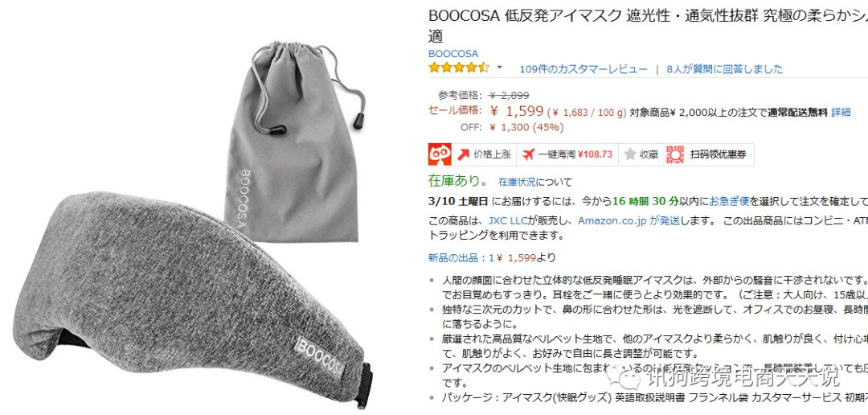
Task: Click the red price-rise arrow icon
Action: (x=464, y=154)
